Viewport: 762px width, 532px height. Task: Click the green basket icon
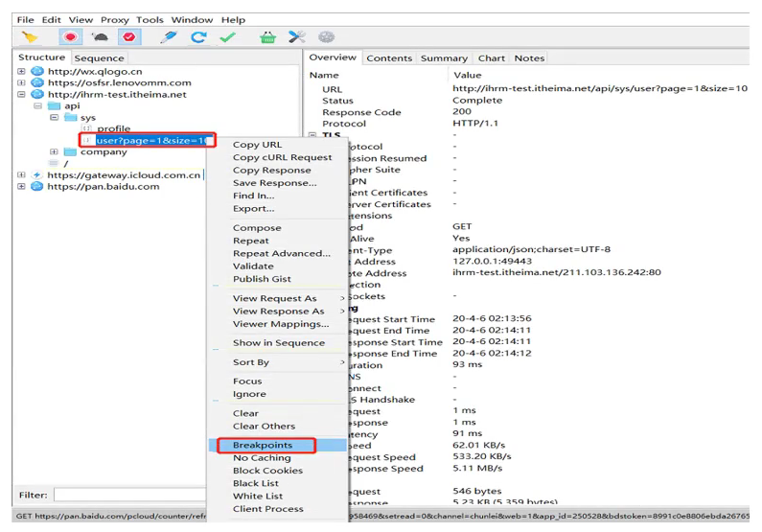[x=267, y=37]
